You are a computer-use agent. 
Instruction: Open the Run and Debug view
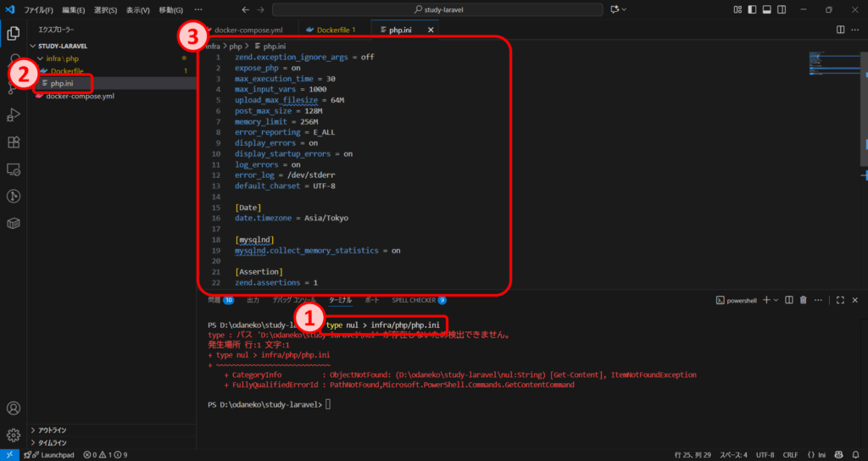14,114
